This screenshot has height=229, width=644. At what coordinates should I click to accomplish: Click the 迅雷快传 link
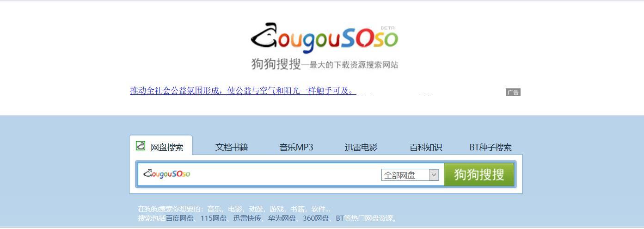[x=247, y=218]
